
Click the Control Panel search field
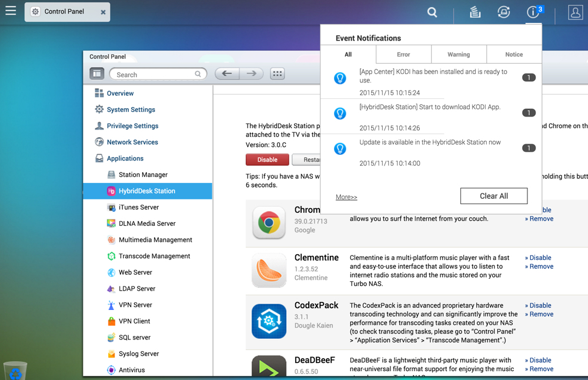(x=158, y=74)
